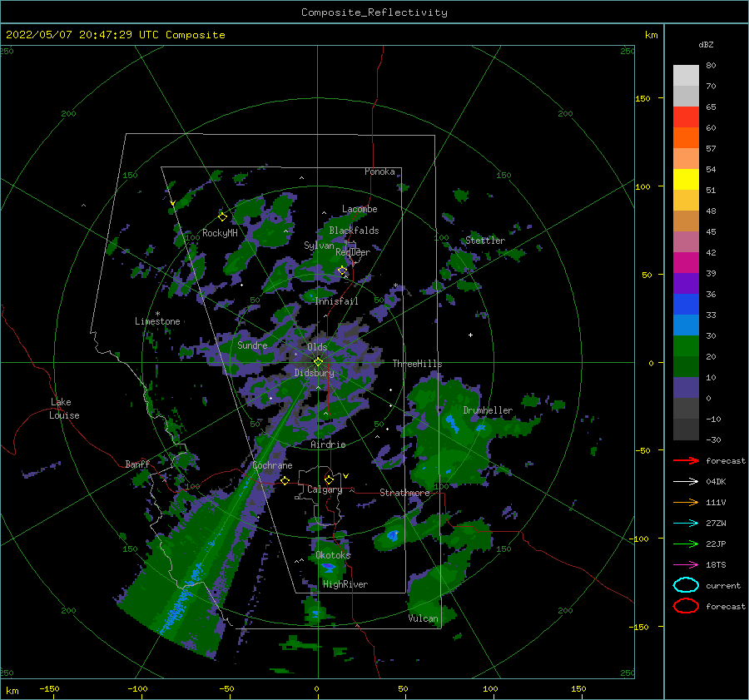Click the Strathmore city label

[404, 493]
